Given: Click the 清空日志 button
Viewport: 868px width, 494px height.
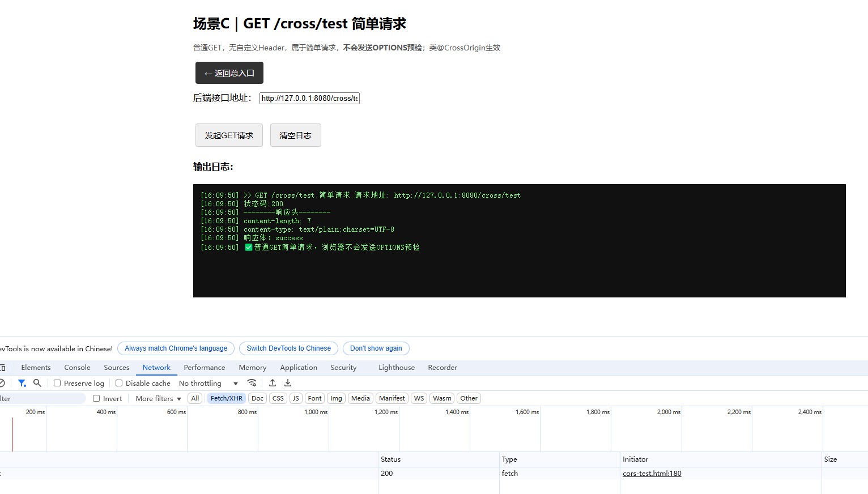Looking at the screenshot, I should 296,135.
